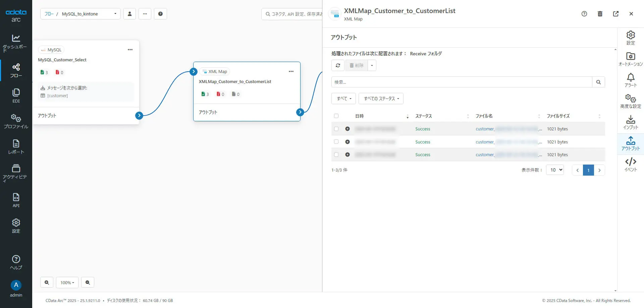Tick the first output row checkbox
Screen dimensions: 644x308
336,129
